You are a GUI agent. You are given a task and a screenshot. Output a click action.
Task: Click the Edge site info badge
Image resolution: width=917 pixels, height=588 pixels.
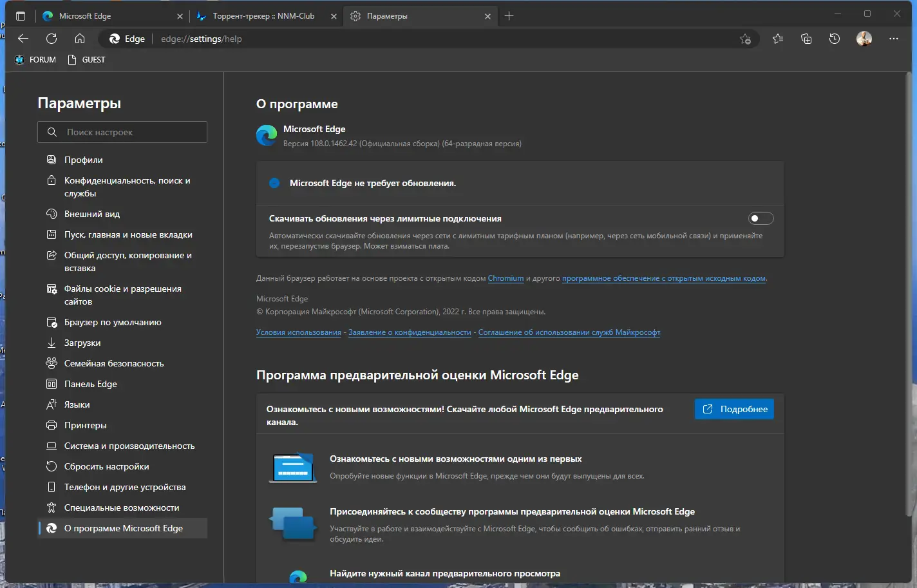click(x=127, y=39)
